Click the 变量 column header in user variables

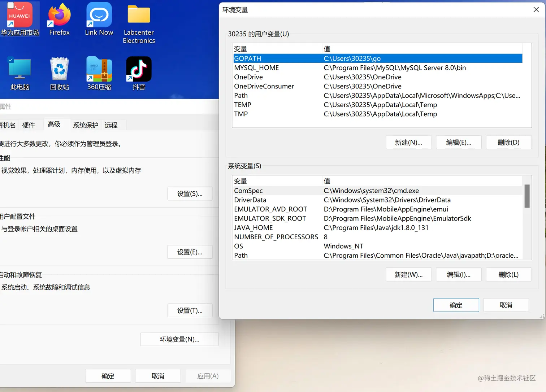pyautogui.click(x=277, y=49)
